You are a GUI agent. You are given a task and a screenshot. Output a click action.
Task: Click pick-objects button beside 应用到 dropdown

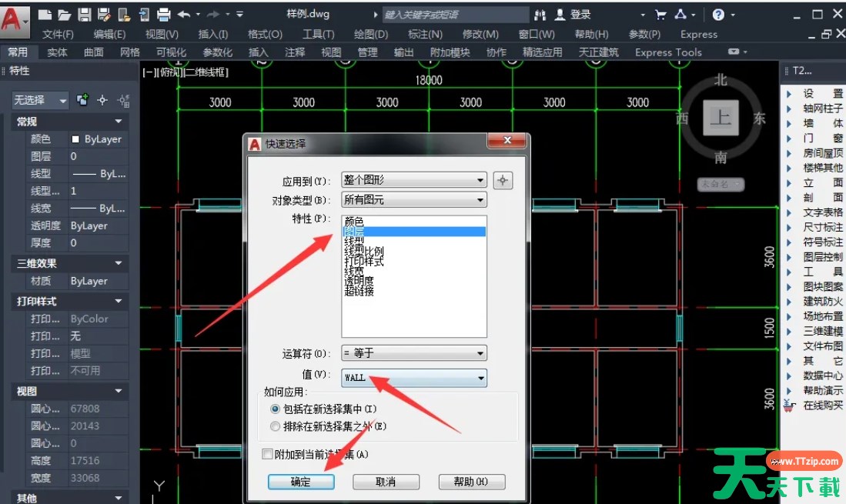503,181
